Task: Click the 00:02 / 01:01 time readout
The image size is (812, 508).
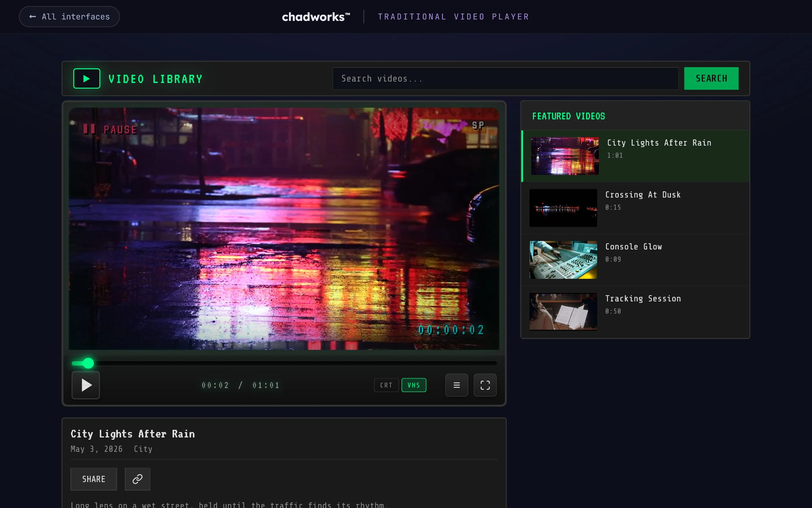Action: pyautogui.click(x=240, y=385)
